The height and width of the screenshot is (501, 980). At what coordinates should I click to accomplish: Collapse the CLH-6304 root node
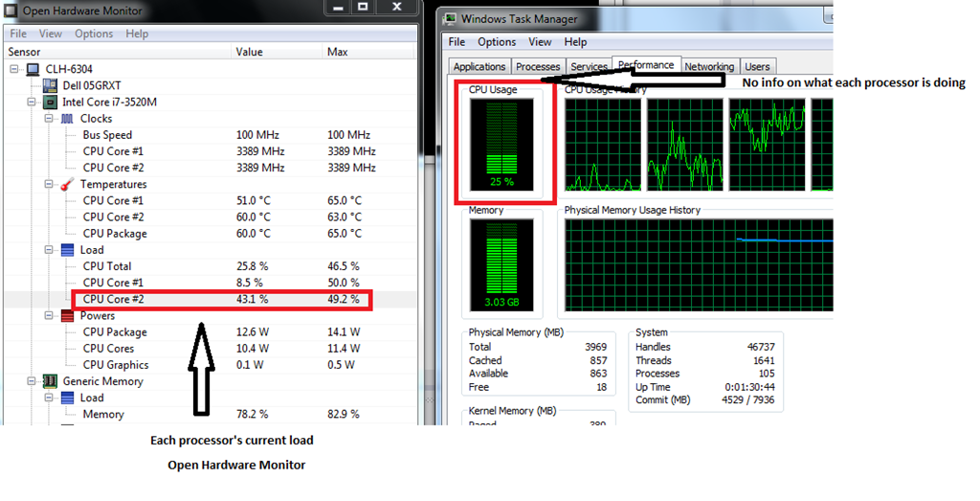point(14,69)
